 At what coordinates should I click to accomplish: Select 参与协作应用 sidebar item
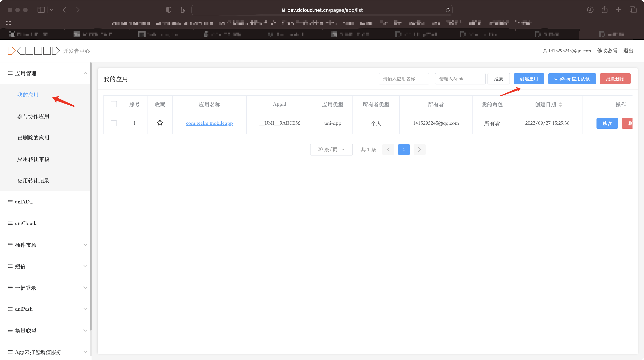(33, 116)
